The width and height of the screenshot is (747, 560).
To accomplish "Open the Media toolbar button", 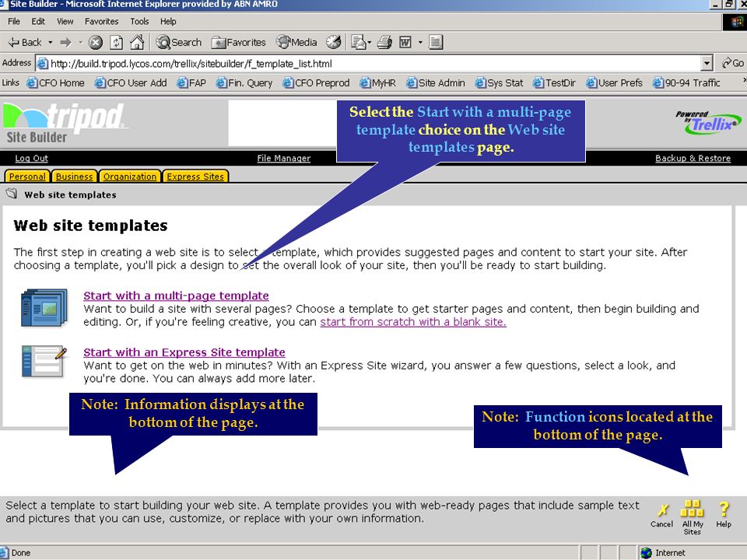I will coord(296,42).
